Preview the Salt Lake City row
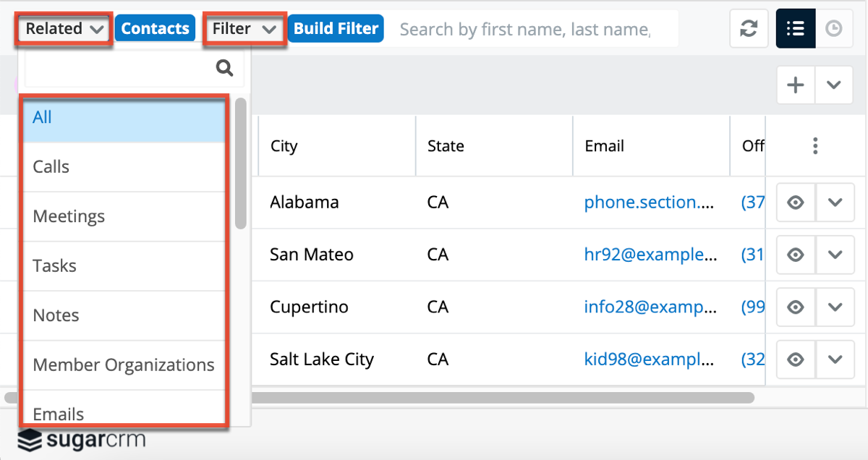Image resolution: width=868 pixels, height=460 pixels. point(796,359)
